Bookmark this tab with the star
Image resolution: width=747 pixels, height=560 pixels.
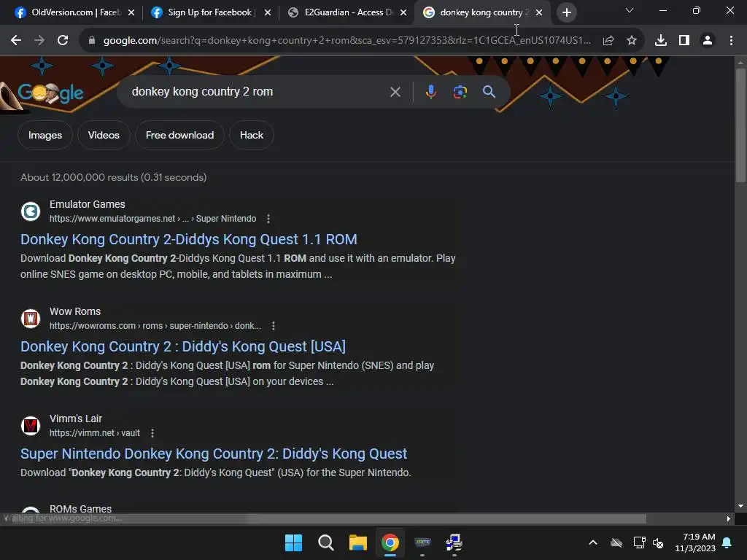[x=632, y=41]
